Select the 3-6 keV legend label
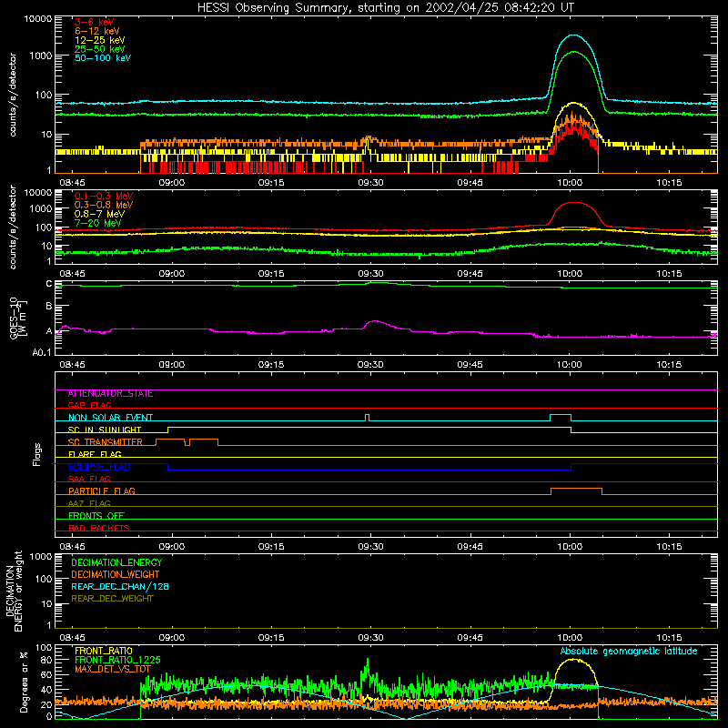The width and height of the screenshot is (728, 728). pyautogui.click(x=94, y=22)
